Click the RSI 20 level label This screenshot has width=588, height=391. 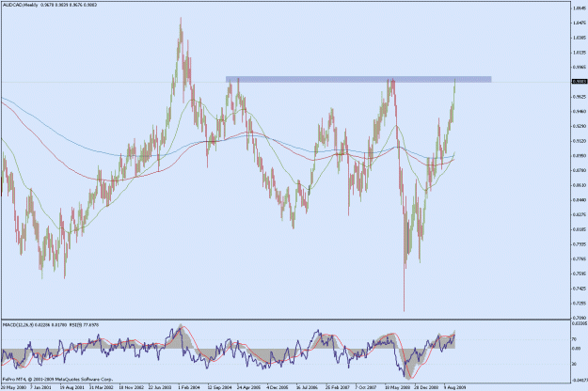(x=574, y=364)
